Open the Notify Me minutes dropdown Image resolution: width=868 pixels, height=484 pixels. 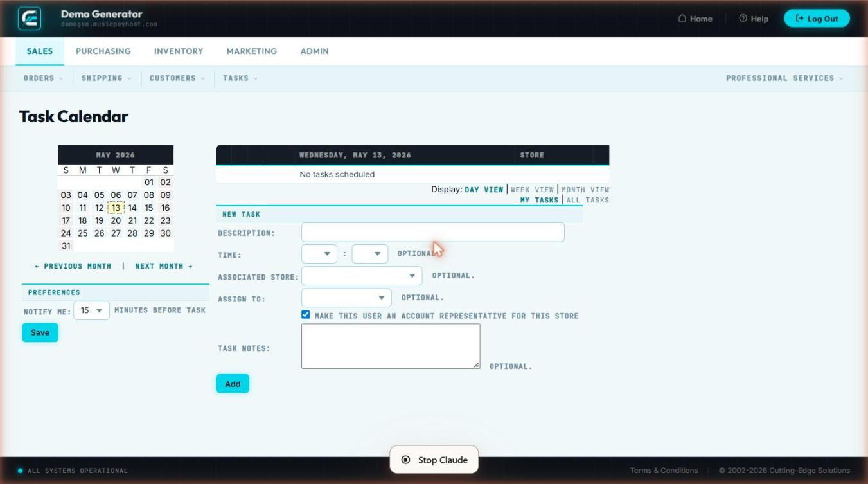(92, 310)
